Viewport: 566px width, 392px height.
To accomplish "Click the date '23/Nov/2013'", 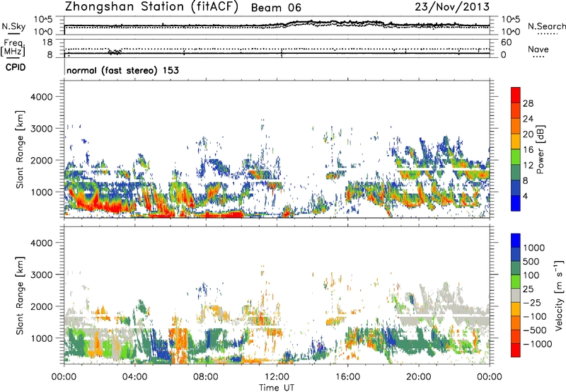I will click(452, 7).
